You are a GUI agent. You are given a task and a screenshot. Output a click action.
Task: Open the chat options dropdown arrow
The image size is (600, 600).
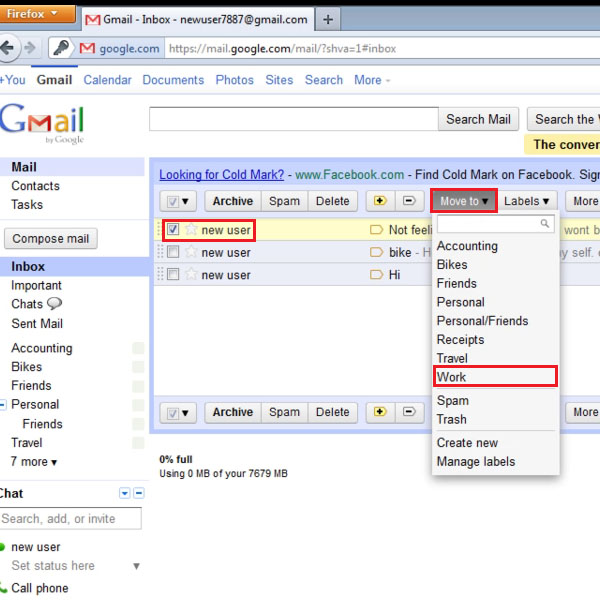coord(125,493)
